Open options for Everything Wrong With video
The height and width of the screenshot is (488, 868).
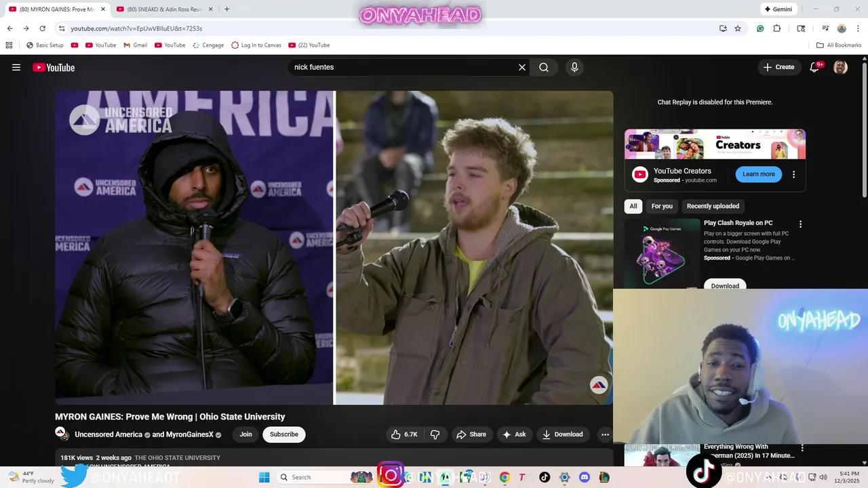point(802,448)
